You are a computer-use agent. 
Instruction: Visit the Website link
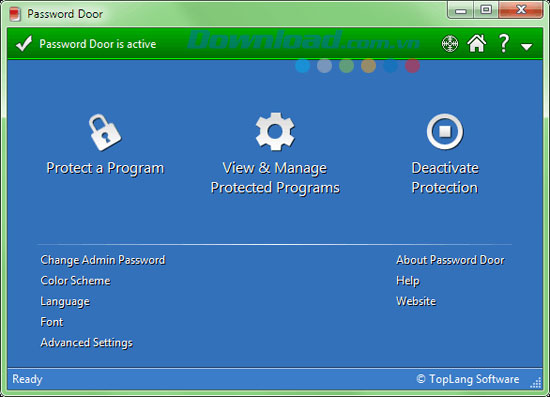(x=416, y=301)
